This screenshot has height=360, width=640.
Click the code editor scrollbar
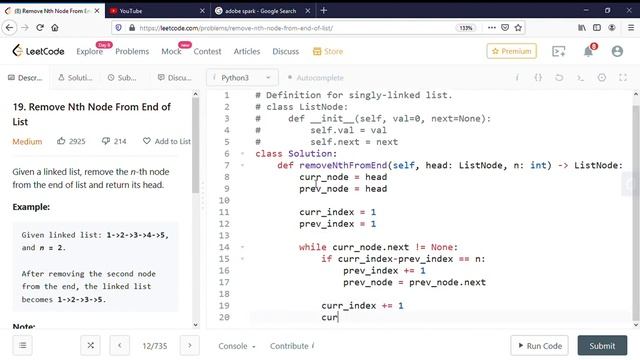636,212
